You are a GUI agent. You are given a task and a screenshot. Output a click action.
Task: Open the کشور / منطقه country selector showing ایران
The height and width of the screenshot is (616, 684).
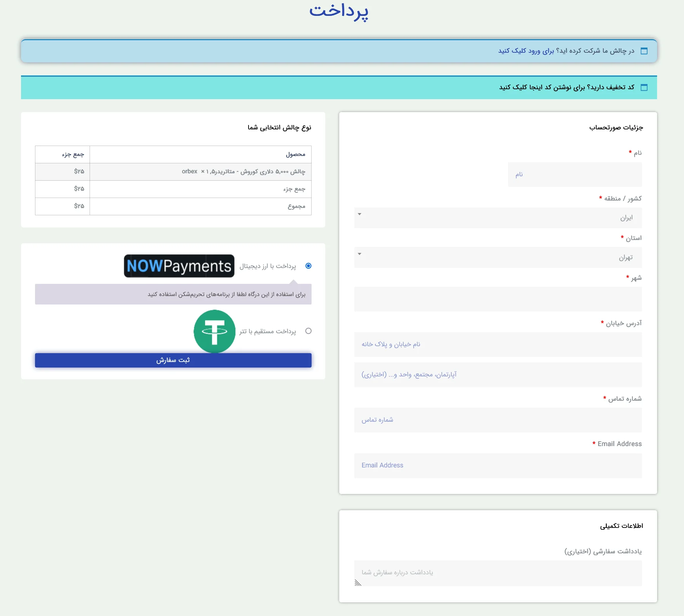click(x=498, y=217)
